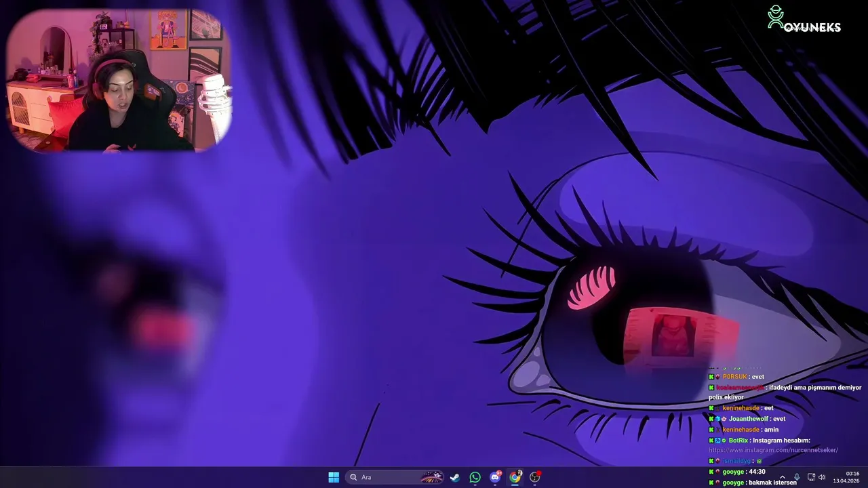
Task: Click the Ara search box in taskbar
Action: click(395, 477)
